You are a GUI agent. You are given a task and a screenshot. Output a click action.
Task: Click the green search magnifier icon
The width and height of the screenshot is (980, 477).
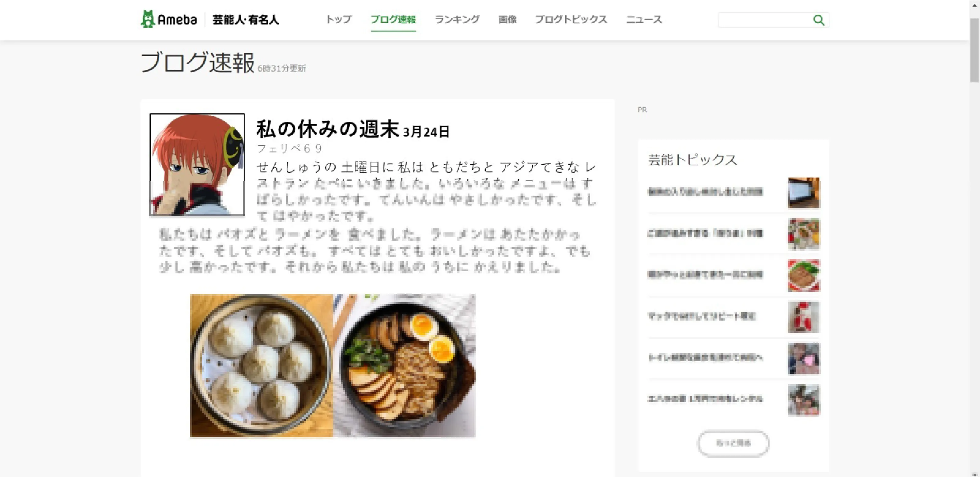click(x=819, y=20)
